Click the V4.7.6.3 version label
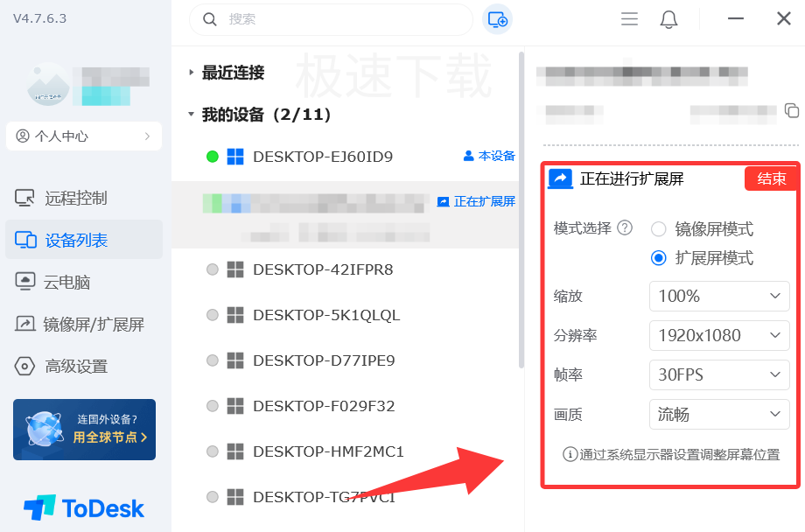 click(x=40, y=18)
